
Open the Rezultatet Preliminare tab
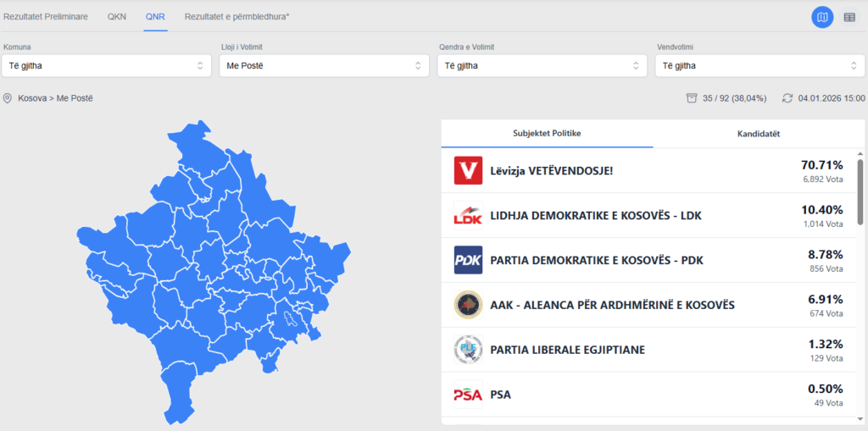click(x=46, y=17)
